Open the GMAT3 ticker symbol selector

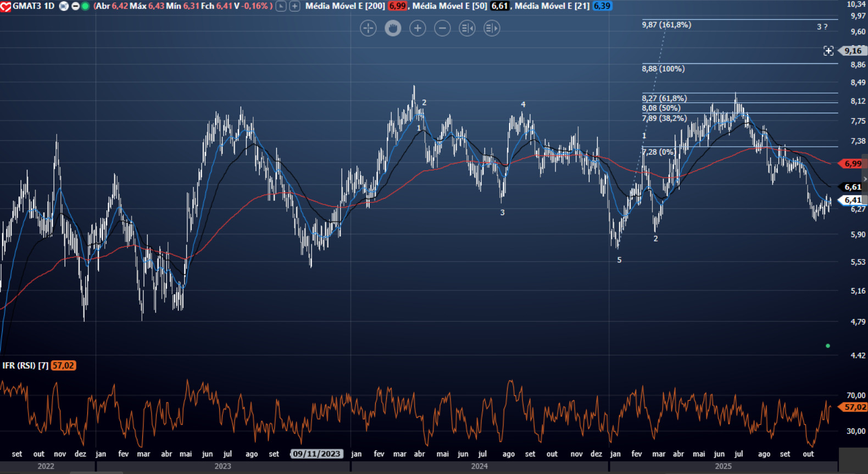pos(27,6)
